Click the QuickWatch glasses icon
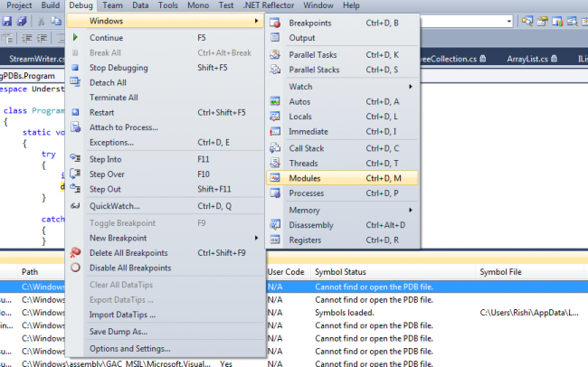Viewport: 588px width, 367px height. click(75, 206)
